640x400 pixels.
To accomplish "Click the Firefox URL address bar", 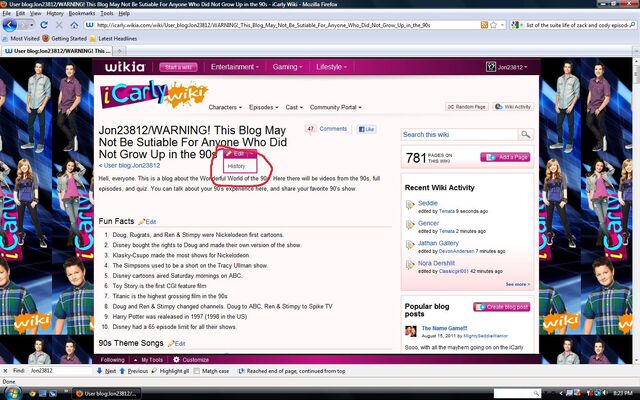I will 282,25.
